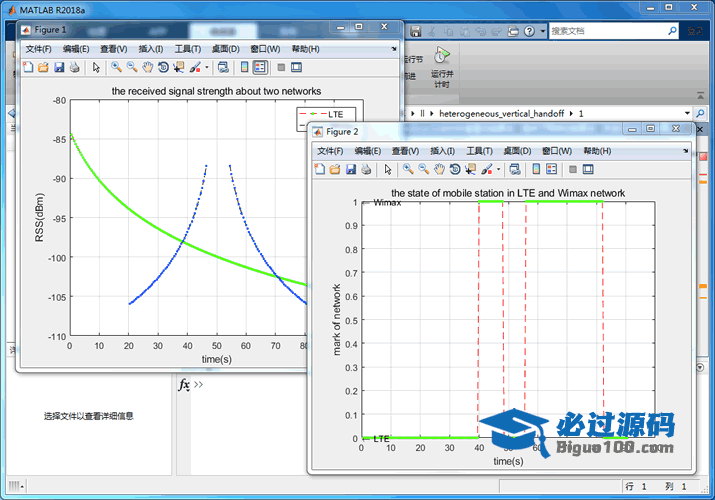This screenshot has height=500, width=715.
Task: Show Plot Tools and dock in Figure 1
Action: [296, 67]
